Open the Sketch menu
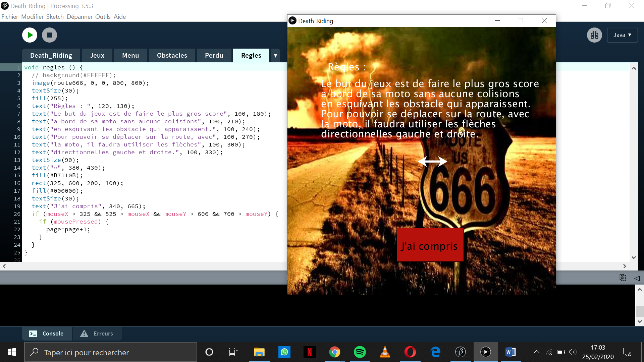Screen dimensions: 644x362 pyautogui.click(x=55, y=17)
